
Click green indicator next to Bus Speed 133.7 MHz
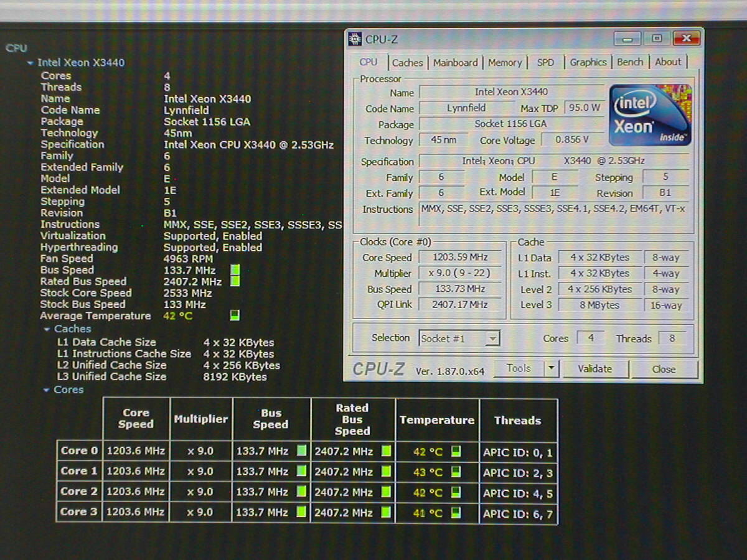pyautogui.click(x=235, y=270)
